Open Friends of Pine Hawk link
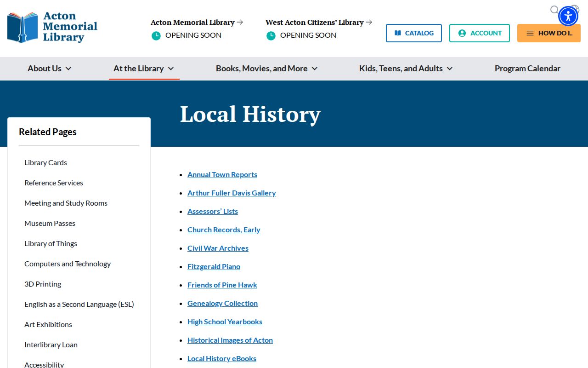Screen dimensions: 588x368 pos(222,285)
